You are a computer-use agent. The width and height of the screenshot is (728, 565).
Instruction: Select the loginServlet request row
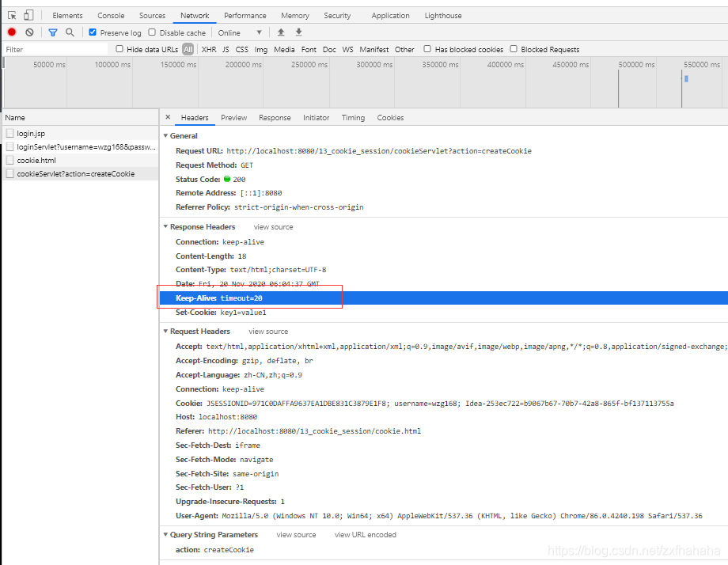(x=80, y=146)
